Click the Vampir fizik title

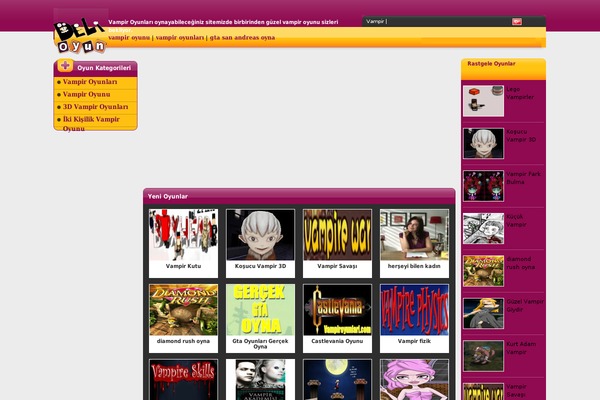click(414, 341)
